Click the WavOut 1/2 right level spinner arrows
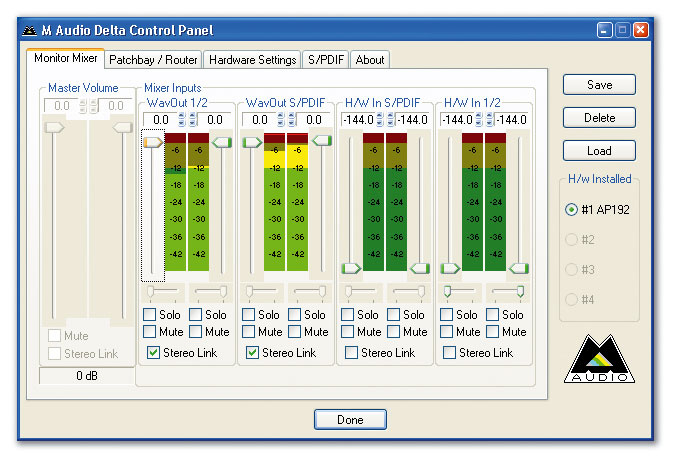This screenshot has height=463, width=674. [x=193, y=120]
